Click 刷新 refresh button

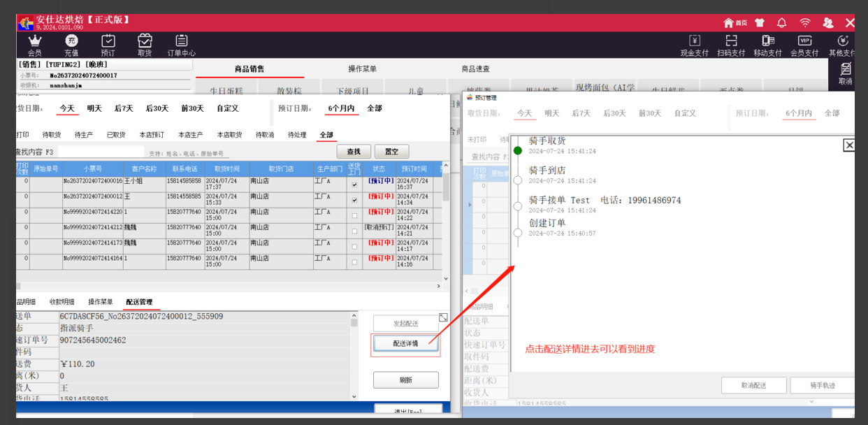point(405,380)
